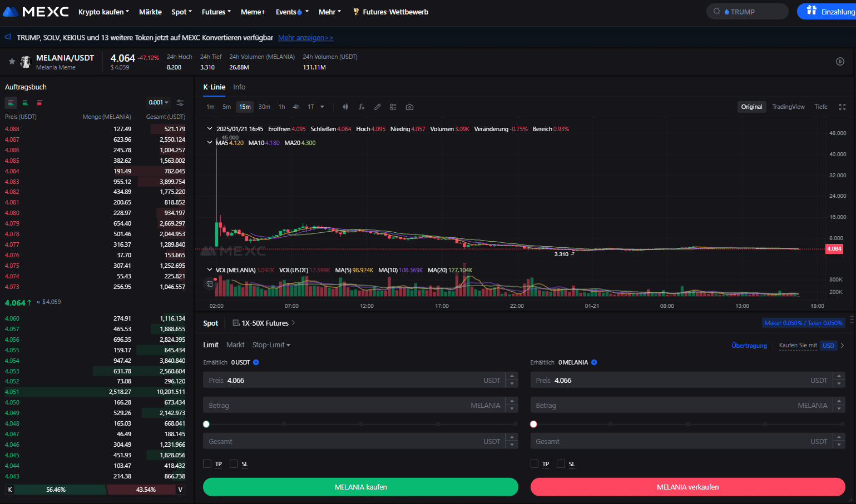Select the Limit order tab
856x504 pixels.
point(211,345)
